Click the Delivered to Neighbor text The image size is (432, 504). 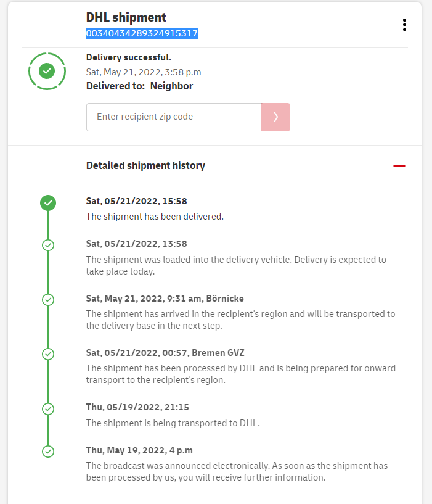(x=139, y=86)
